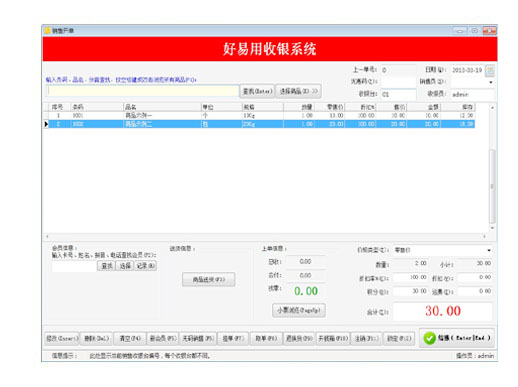Close the sales window

[x=489, y=31]
